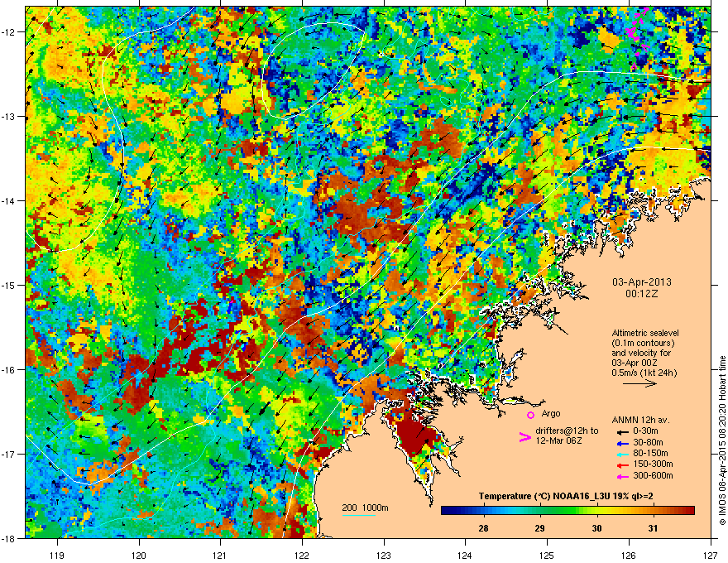Click the magenta 300-600m arrow legend symbol
Screen dimensions: 728x563
(x=623, y=476)
